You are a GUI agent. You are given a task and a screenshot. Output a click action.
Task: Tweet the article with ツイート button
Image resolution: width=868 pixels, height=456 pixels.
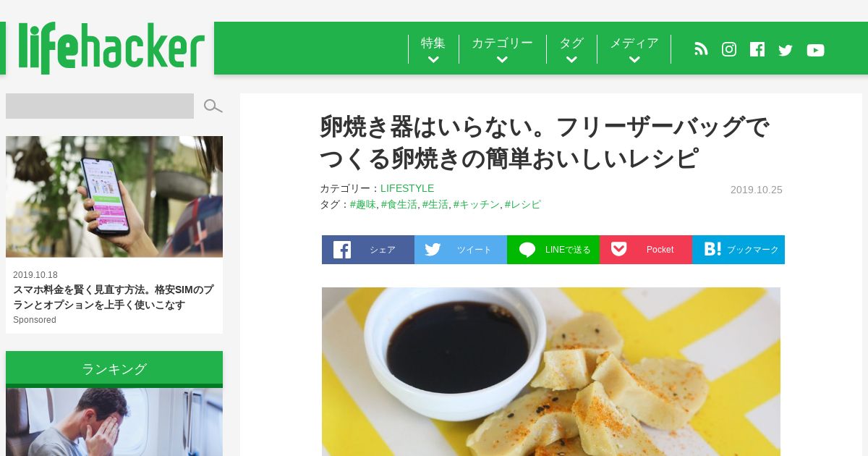pyautogui.click(x=461, y=250)
